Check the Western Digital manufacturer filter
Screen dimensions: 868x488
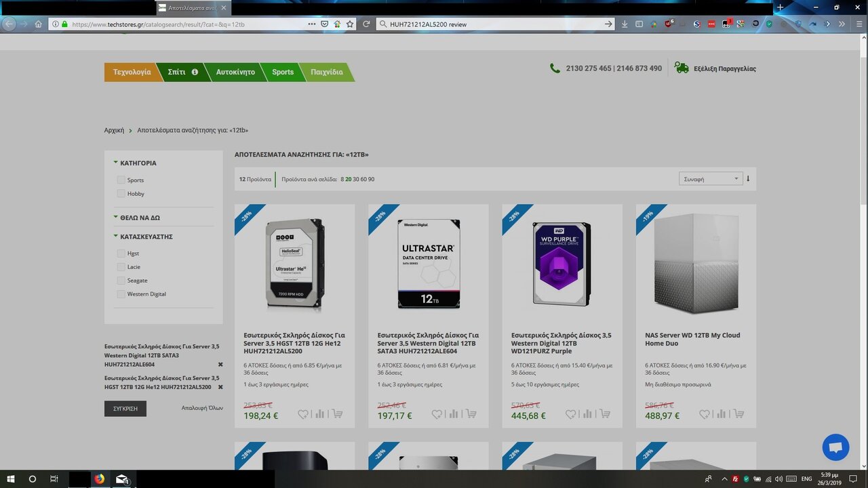[121, 294]
